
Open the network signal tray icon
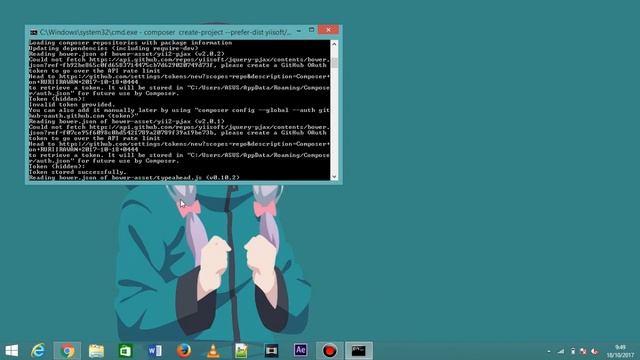(561, 351)
